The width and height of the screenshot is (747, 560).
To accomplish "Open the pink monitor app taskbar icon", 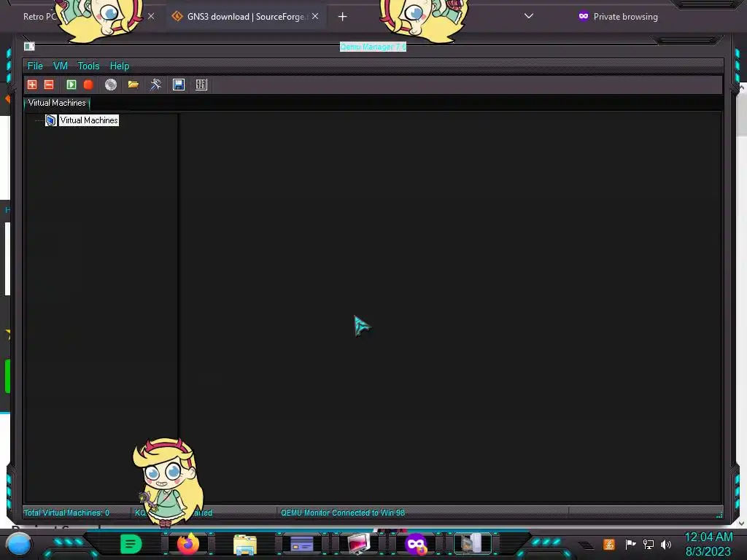I will click(359, 544).
